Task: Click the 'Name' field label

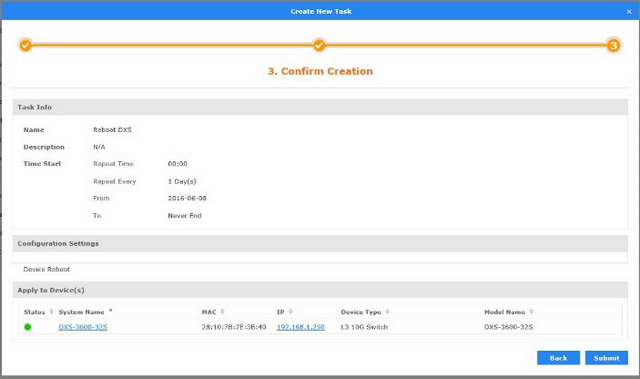Action: pos(33,130)
